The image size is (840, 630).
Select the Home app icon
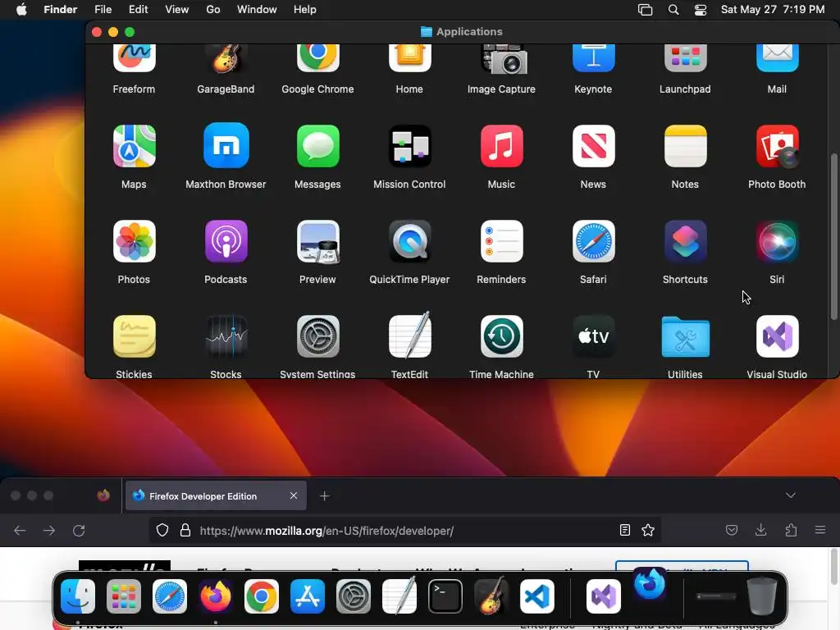tap(409, 58)
